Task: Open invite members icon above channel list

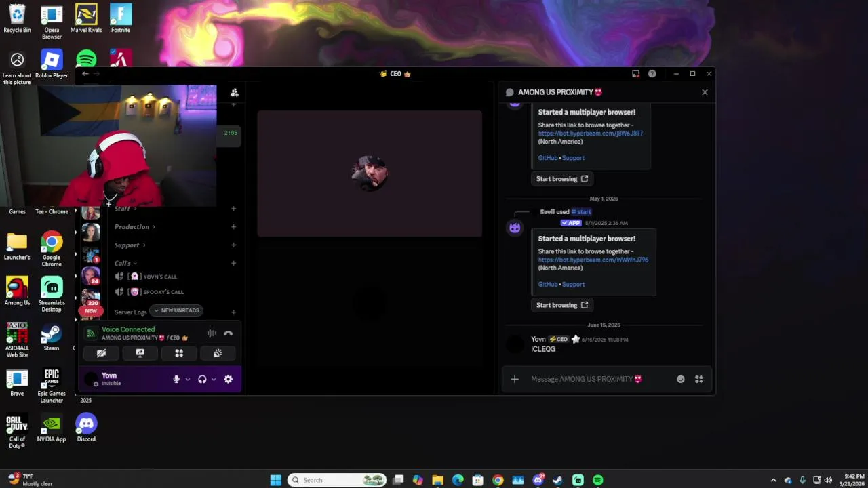Action: click(234, 93)
